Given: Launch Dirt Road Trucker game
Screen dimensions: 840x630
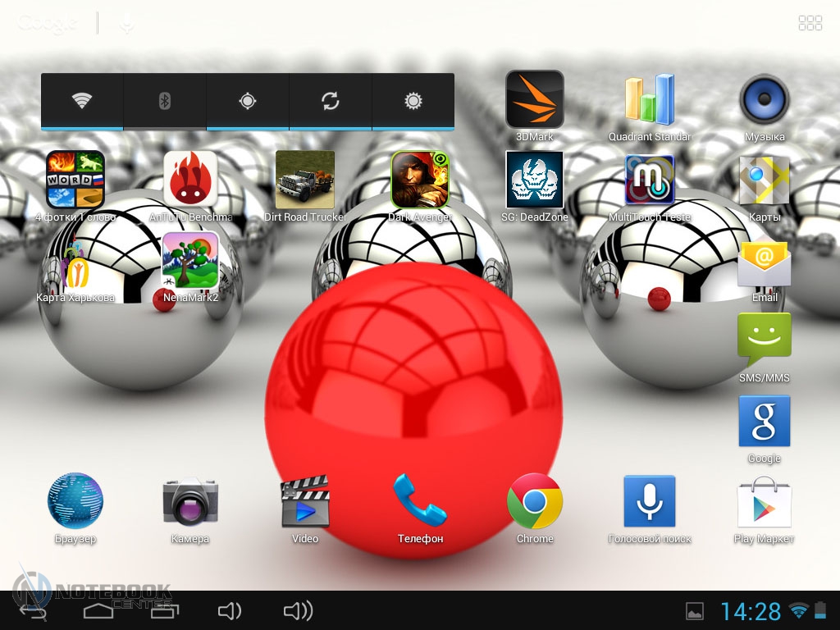Looking at the screenshot, I should tap(305, 179).
